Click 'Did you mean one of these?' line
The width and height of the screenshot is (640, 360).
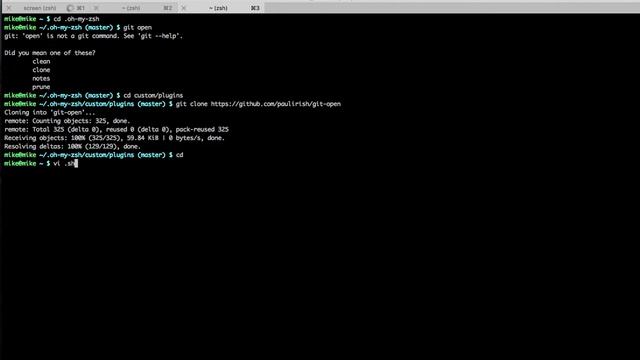pyautogui.click(x=50, y=53)
